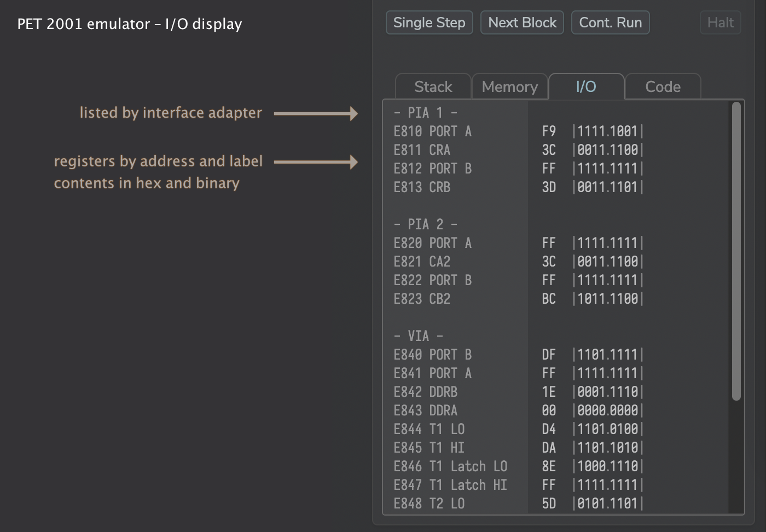The height and width of the screenshot is (532, 766).
Task: Click binary value 0011.1101
Action: coord(608,187)
